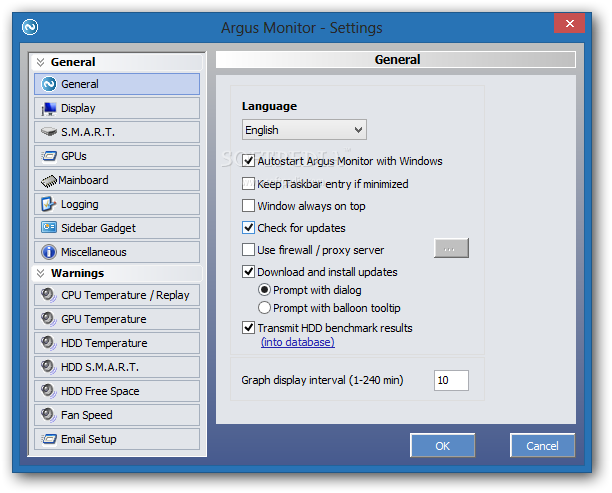Screen dimensions: 612x493
Task: Go to S.M.A.R.T. settings
Action: click(117, 132)
